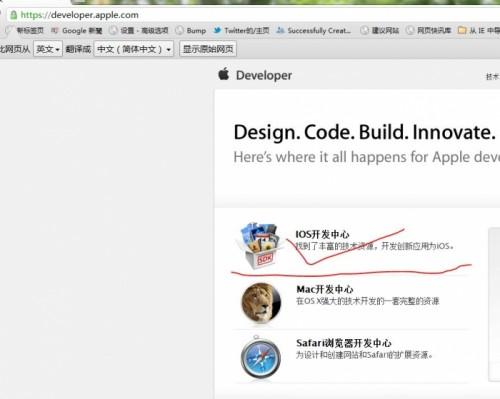Open the iOS开发中心 link

(x=322, y=234)
